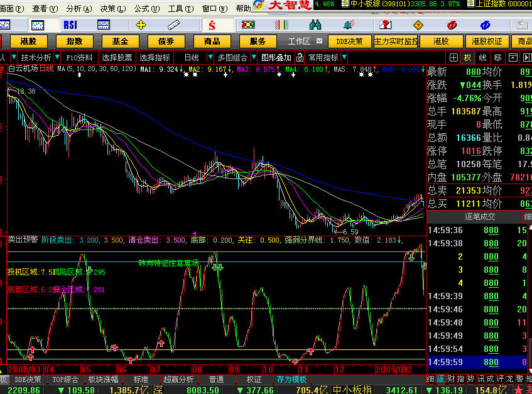Click the question mark chart icon

[x=385, y=25]
